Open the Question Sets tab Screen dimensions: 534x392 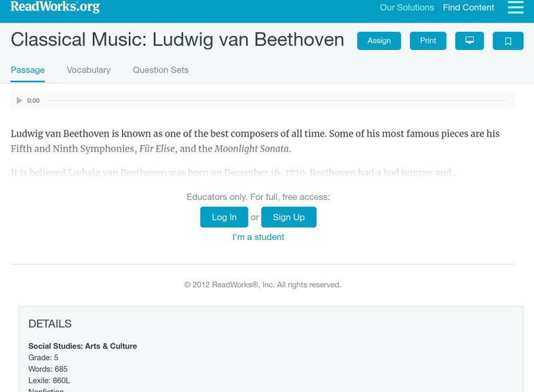160,70
